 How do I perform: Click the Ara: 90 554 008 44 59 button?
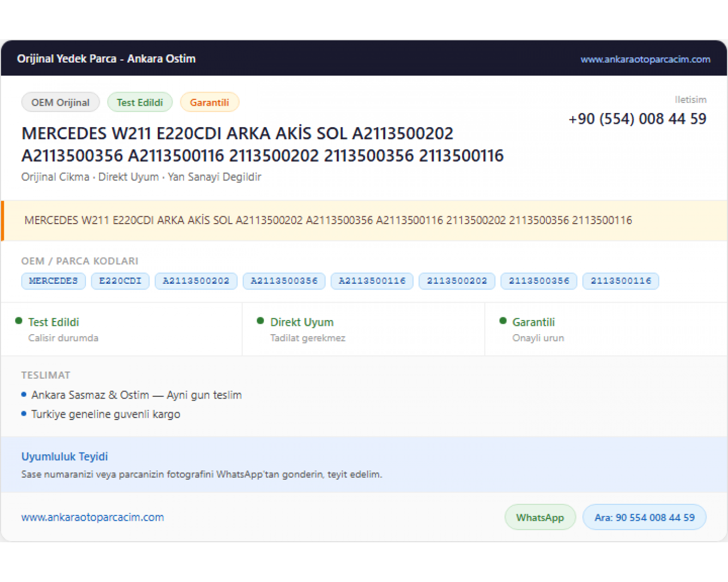[645, 517]
